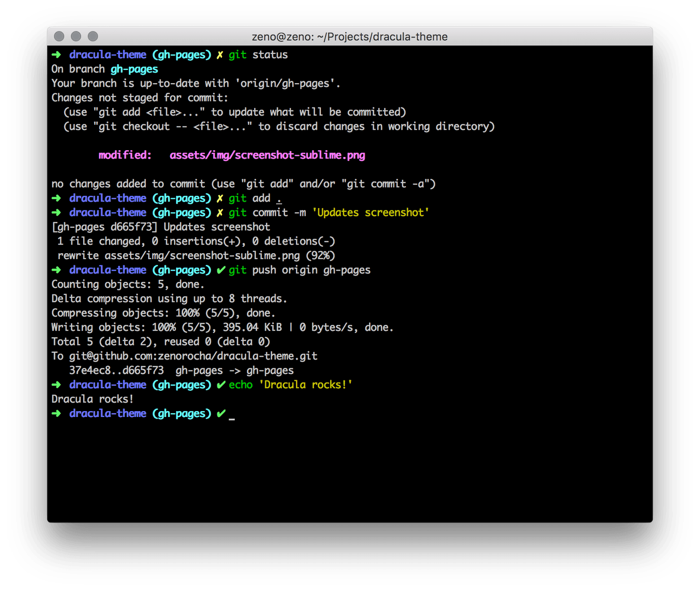The image size is (700, 590).
Task: Click the arrow on the final empty prompt
Action: [56, 413]
